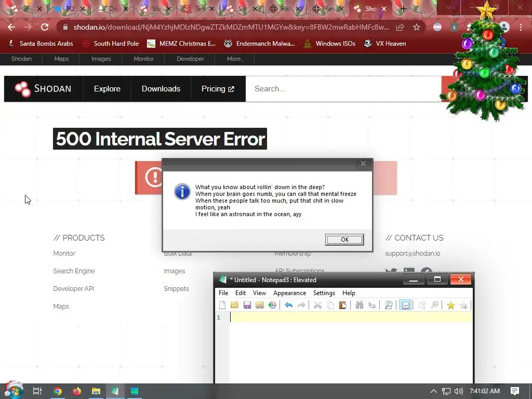Open the Windows ISOs bookmark
Viewport: 532px width, 399px height.
[329, 44]
